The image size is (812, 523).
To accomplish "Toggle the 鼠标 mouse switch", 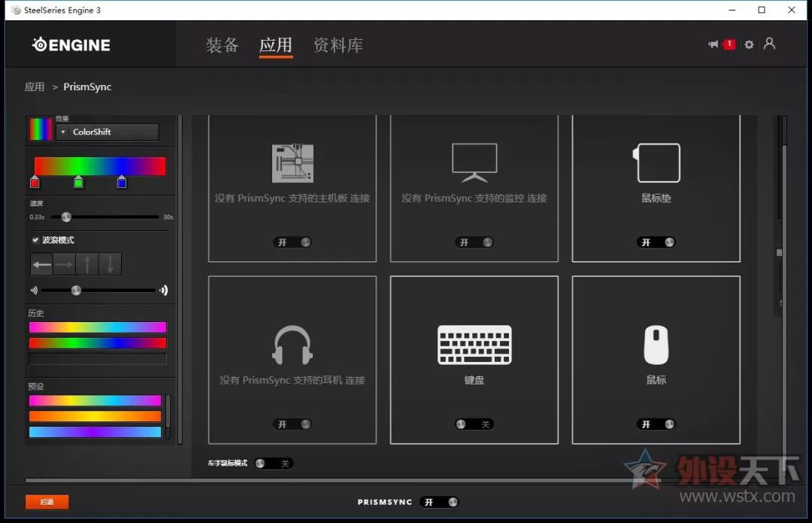I will 656,424.
